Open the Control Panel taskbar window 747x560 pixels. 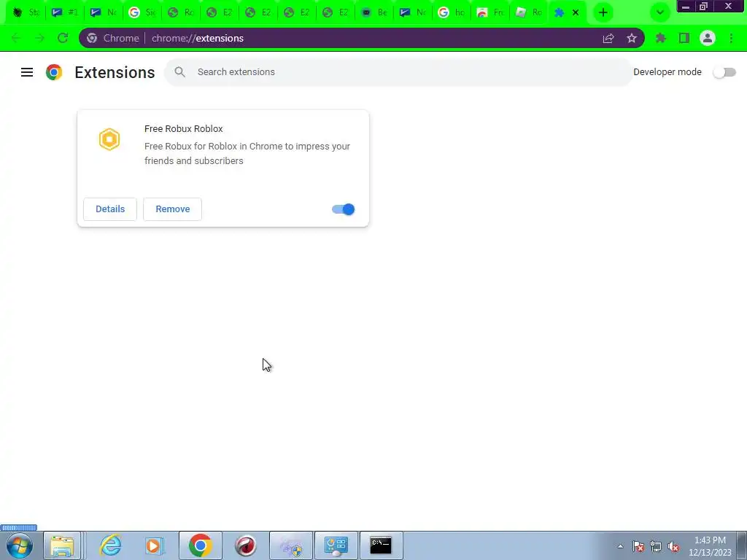tap(336, 545)
